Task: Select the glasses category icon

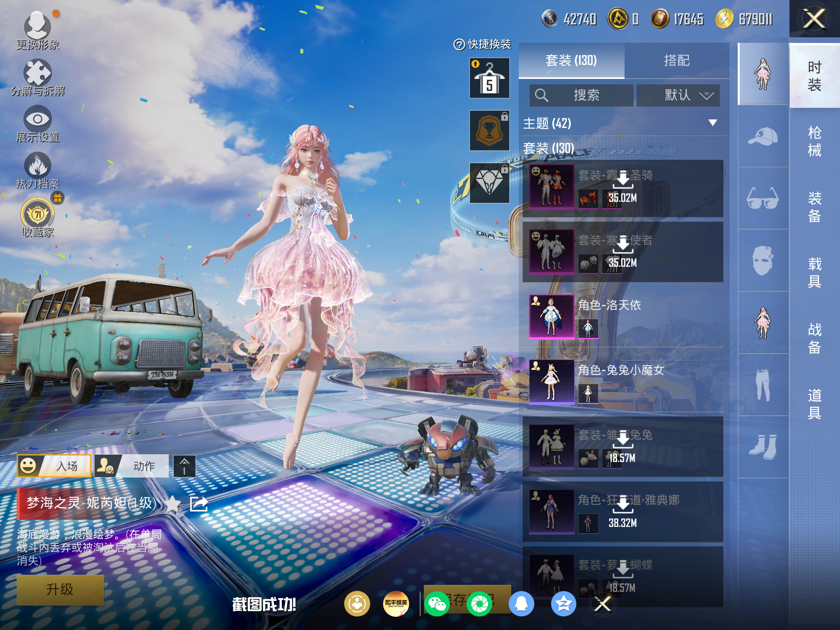Action: [x=763, y=198]
